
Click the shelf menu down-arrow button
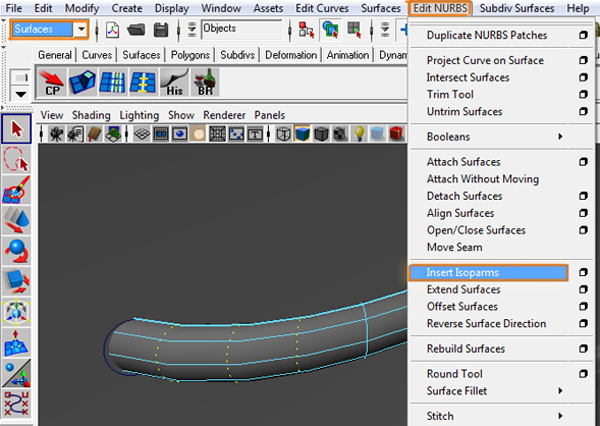(20, 94)
